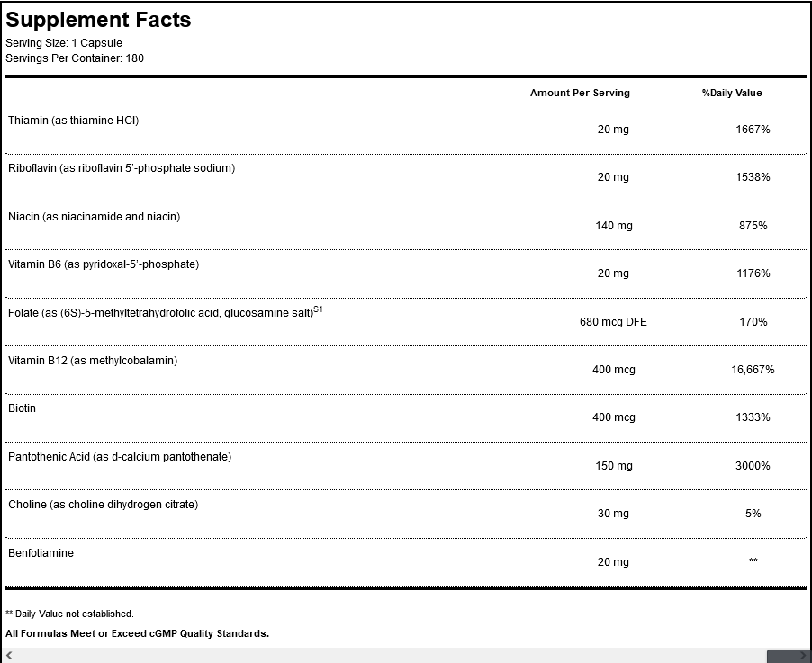Select the Vitamin B12 (as methylcobalamin) label

point(93,361)
